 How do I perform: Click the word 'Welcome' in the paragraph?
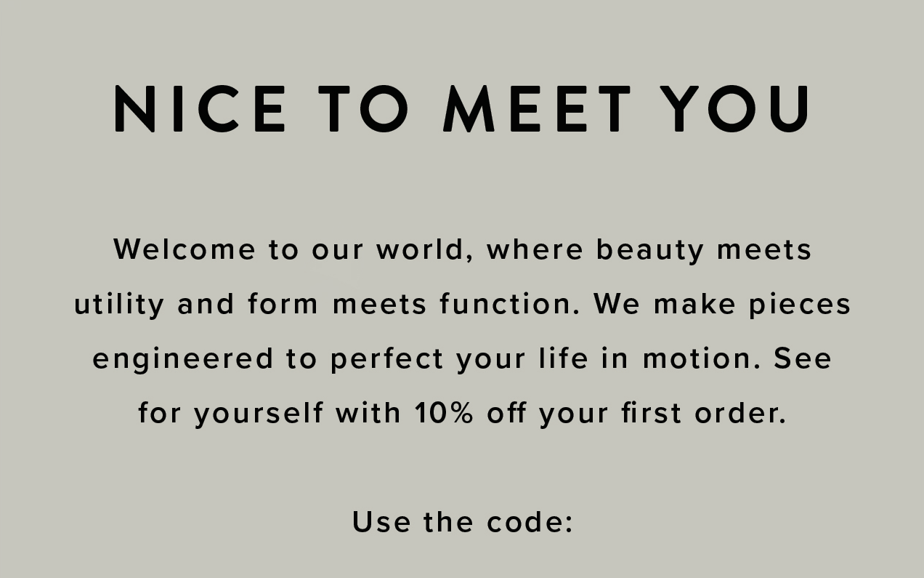coord(185,249)
